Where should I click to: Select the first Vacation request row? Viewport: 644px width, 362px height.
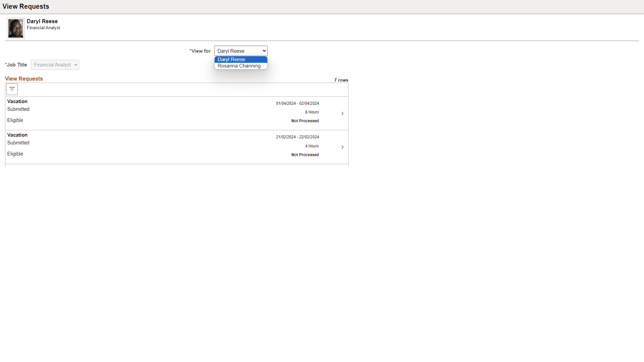click(x=168, y=111)
